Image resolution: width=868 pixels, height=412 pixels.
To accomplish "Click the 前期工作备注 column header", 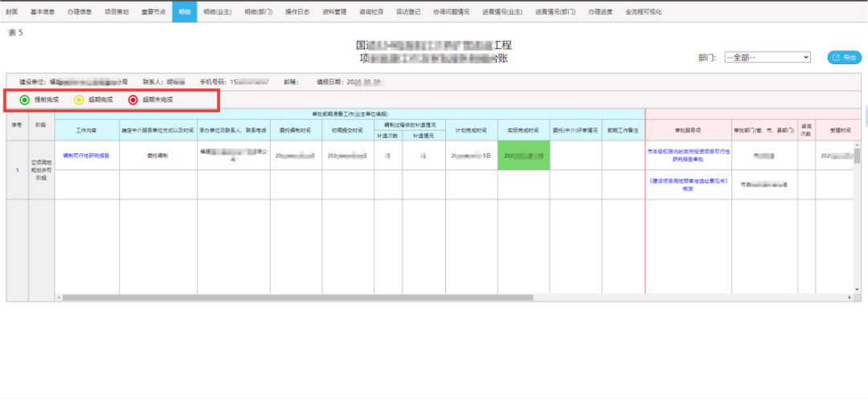I will coord(624,130).
